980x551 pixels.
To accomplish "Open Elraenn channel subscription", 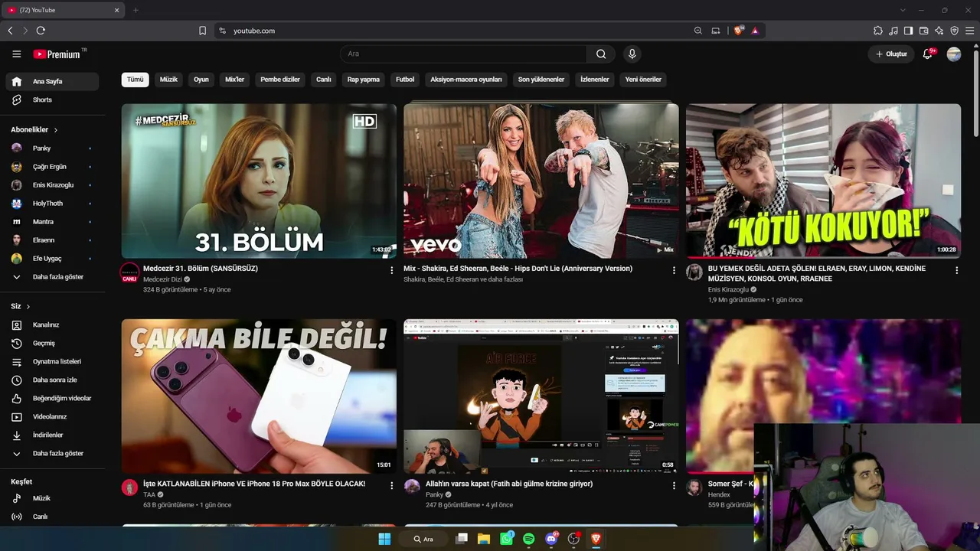I will (x=52, y=240).
